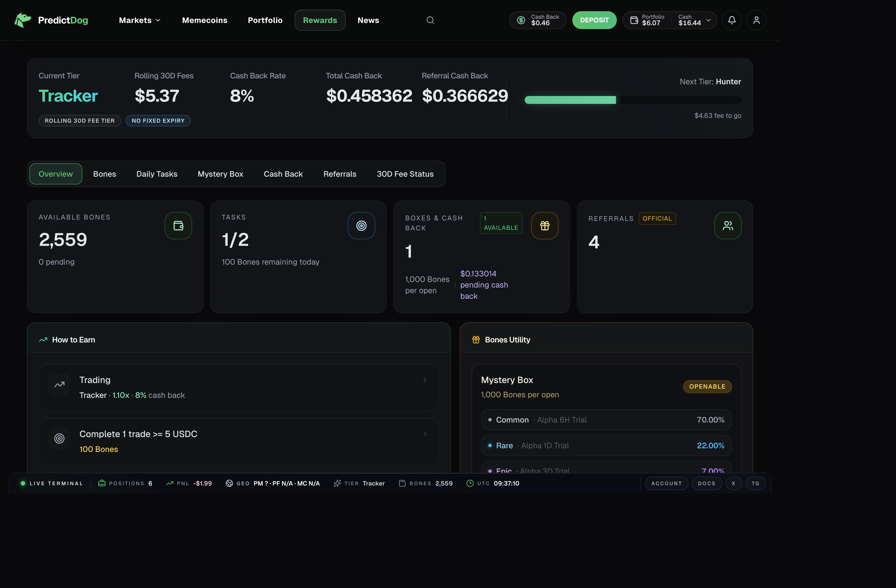Click the 1 AVAILABLE badge
896x588 pixels.
(x=501, y=223)
